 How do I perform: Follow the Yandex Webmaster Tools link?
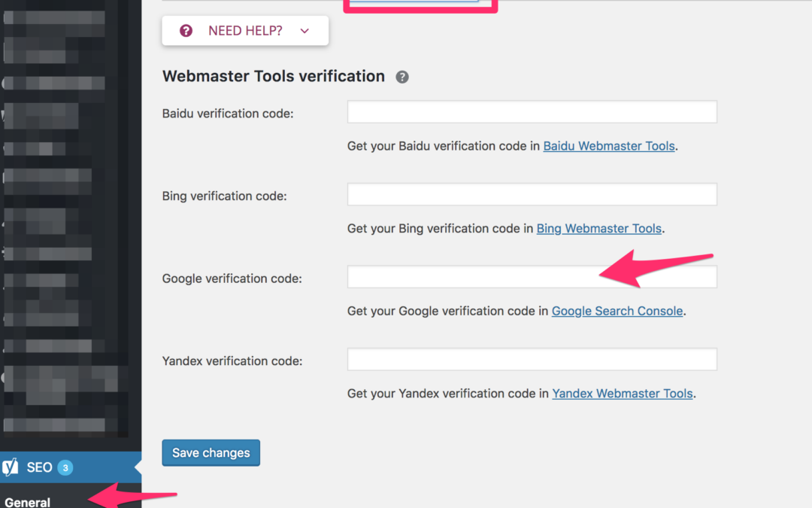pos(623,393)
